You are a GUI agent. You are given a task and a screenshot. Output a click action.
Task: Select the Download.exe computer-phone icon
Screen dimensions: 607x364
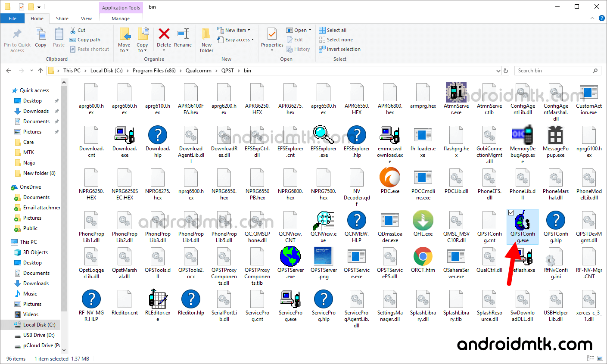125,135
